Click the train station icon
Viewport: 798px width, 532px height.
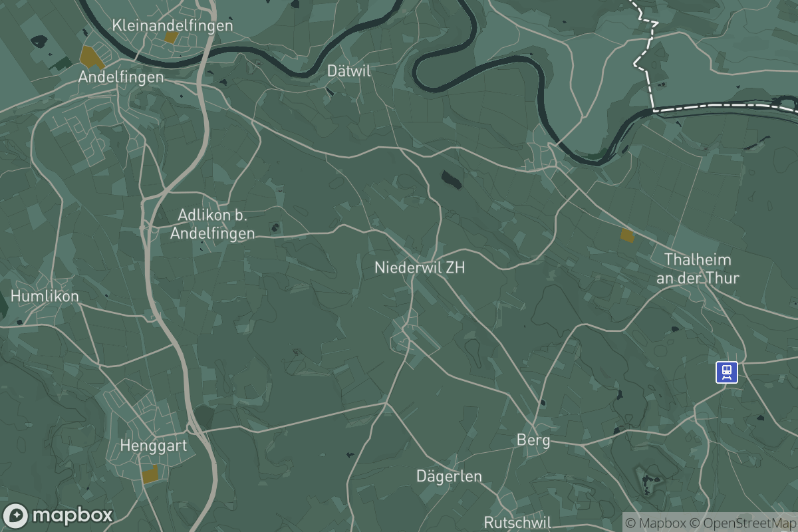[726, 372]
